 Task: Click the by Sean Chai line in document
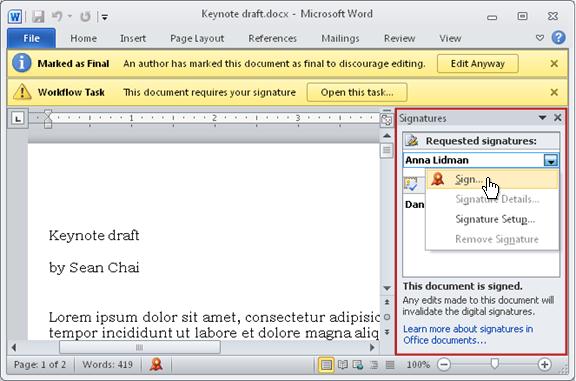[x=94, y=267]
